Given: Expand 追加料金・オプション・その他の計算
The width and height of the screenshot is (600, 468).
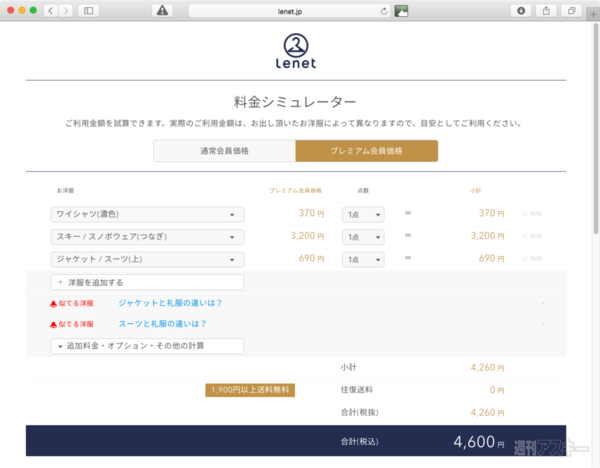Looking at the screenshot, I should (147, 346).
